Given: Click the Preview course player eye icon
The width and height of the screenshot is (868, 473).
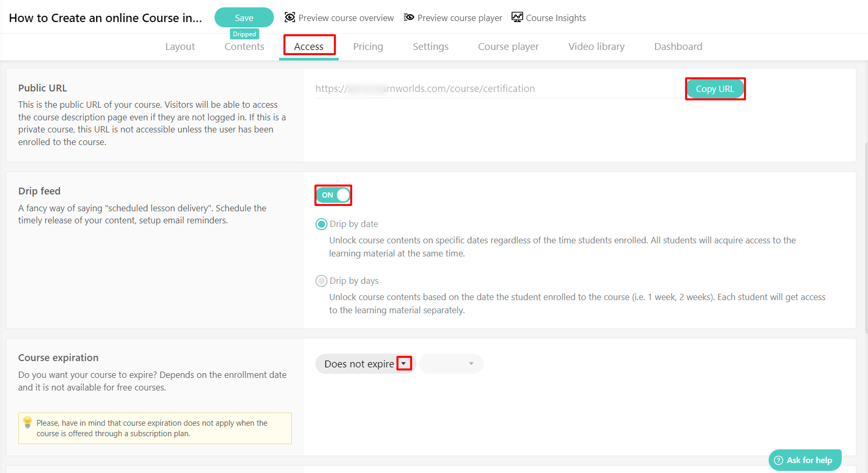Looking at the screenshot, I should pyautogui.click(x=409, y=17).
